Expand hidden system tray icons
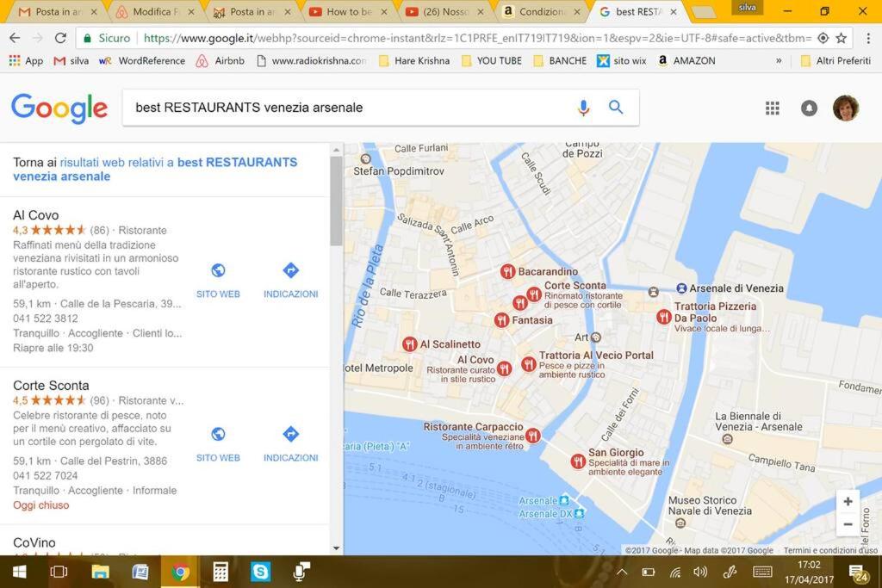The height and width of the screenshot is (588, 882). [x=622, y=572]
